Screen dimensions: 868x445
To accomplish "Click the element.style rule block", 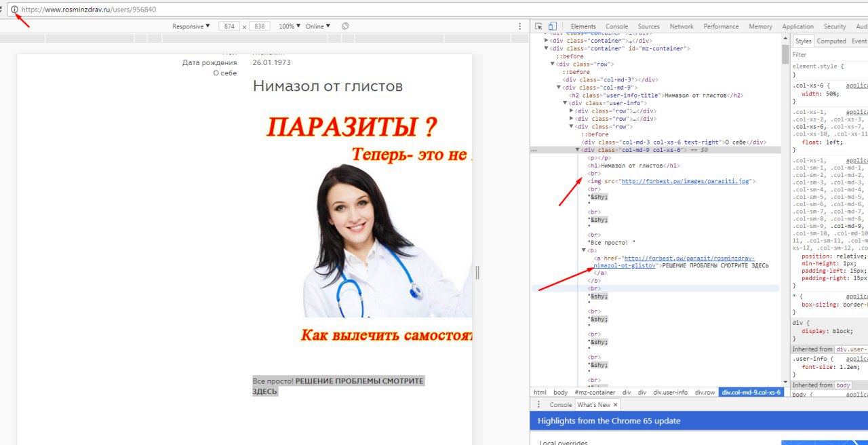I will click(x=830, y=71).
